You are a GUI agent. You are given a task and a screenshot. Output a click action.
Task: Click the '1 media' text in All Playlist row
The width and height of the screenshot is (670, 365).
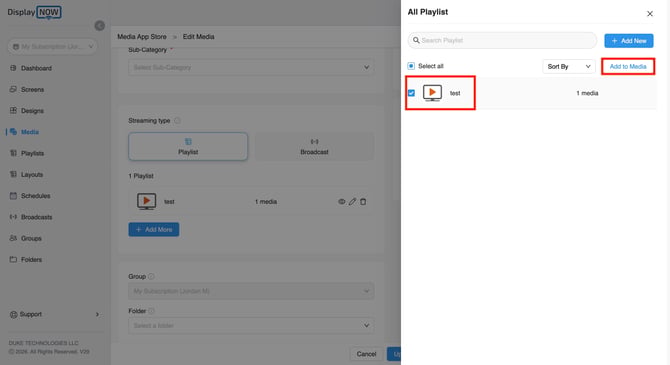[x=587, y=93]
